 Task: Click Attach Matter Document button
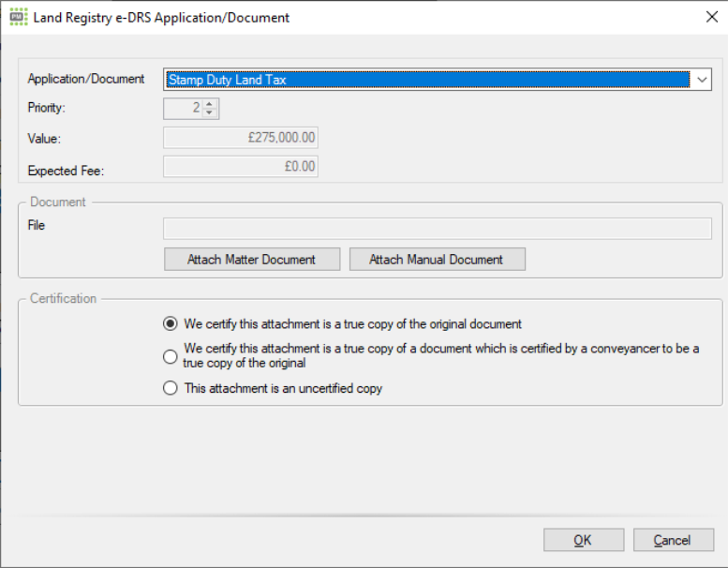pos(252,259)
